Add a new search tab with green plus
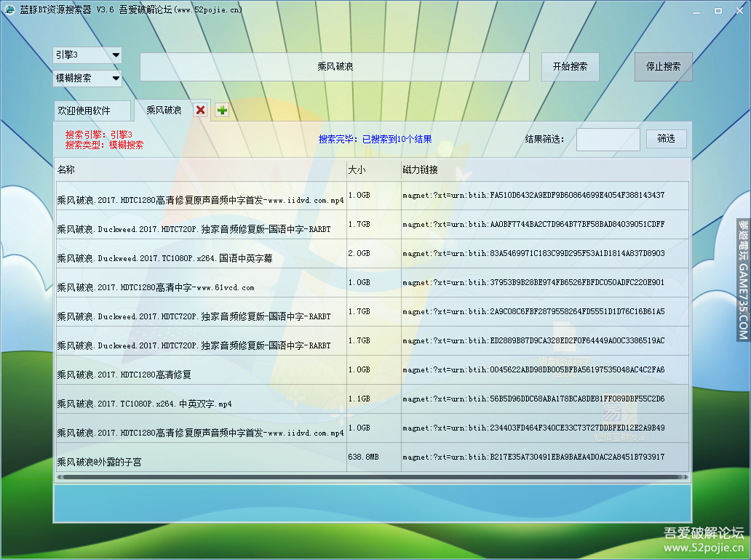The height and width of the screenshot is (560, 751). click(222, 110)
